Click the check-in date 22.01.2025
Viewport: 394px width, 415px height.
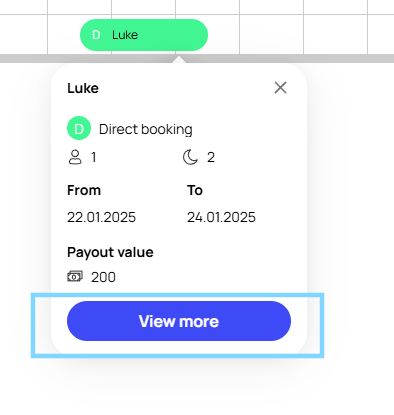(101, 217)
